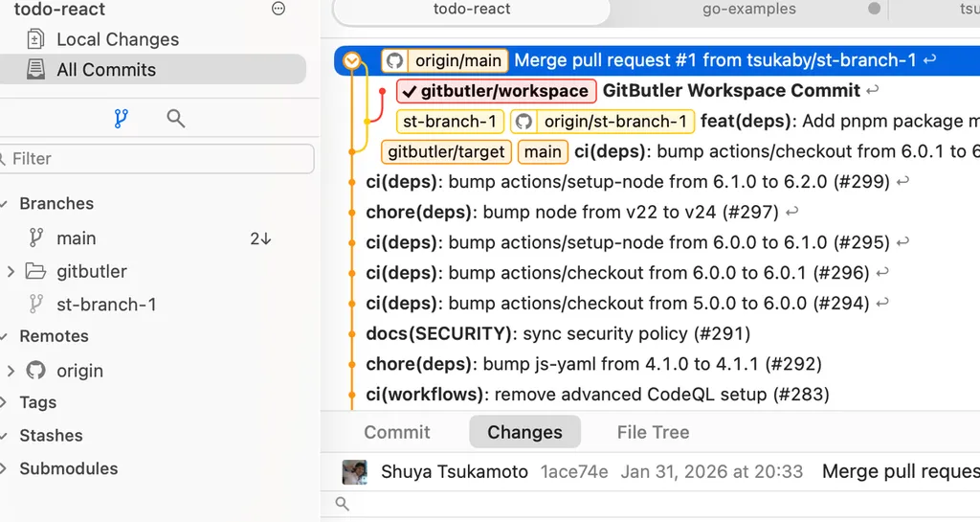980x522 pixels.
Task: Click the ellipsis menu icon beside todo-react
Action: 278,9
